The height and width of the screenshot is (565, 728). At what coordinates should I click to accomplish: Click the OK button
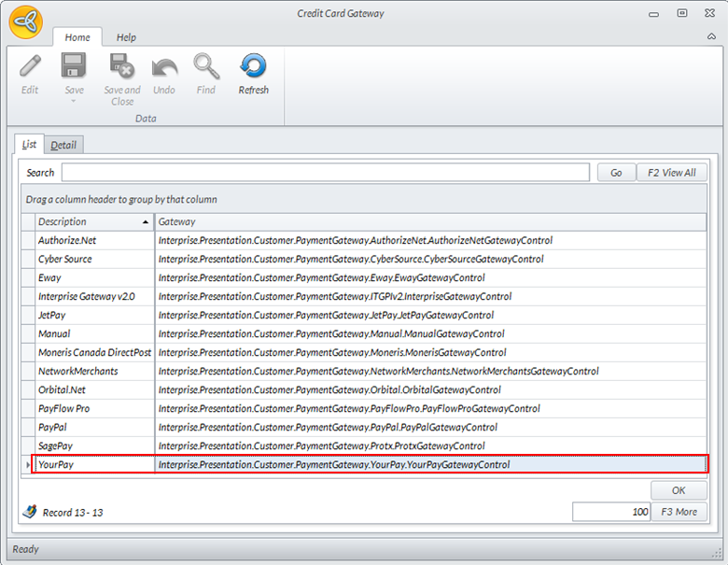[679, 490]
